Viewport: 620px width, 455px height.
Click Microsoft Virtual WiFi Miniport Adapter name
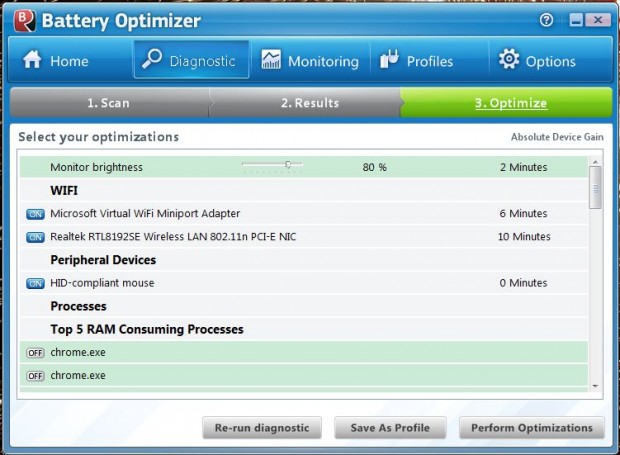(145, 213)
